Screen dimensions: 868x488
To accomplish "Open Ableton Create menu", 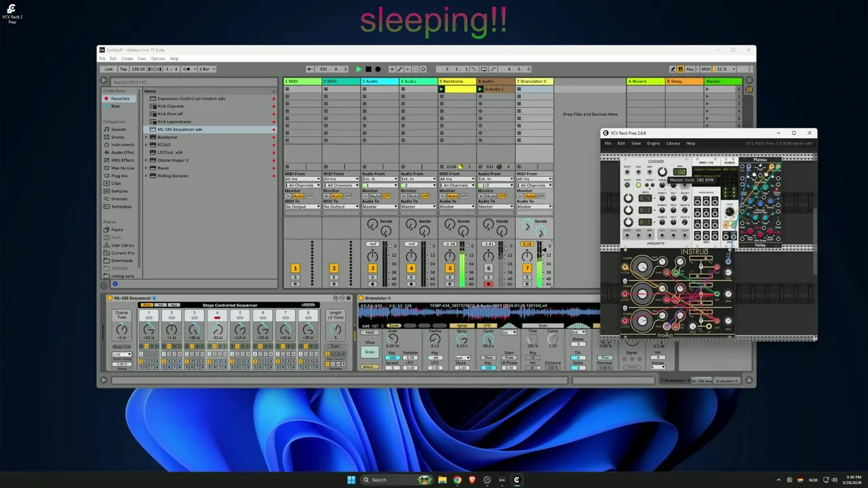I will point(127,59).
